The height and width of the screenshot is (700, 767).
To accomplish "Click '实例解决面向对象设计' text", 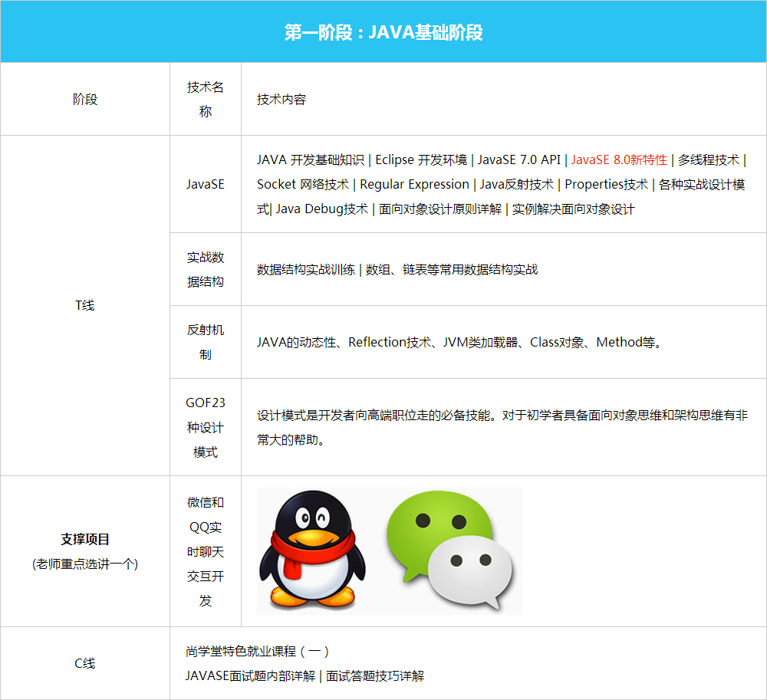I will (x=573, y=209).
